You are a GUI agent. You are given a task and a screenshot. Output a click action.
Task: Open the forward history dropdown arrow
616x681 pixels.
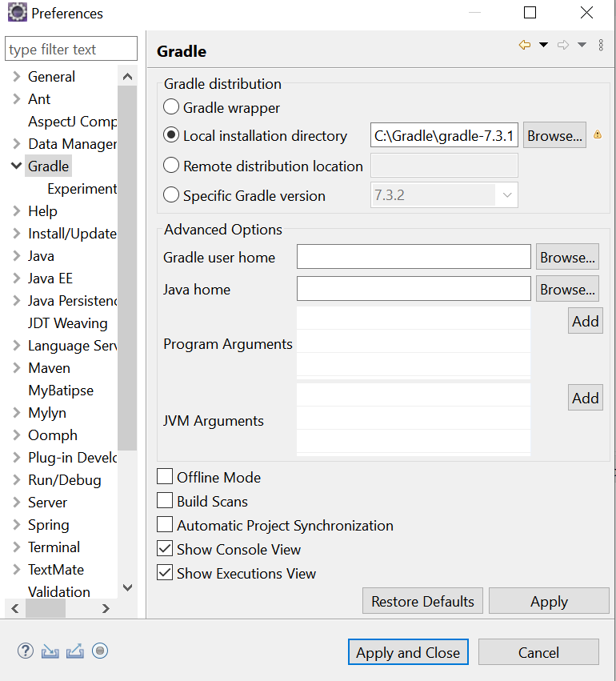tap(582, 45)
